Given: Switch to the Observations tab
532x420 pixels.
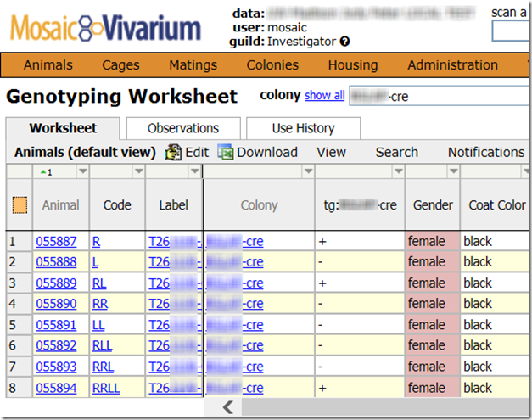Looking at the screenshot, I should [x=183, y=128].
